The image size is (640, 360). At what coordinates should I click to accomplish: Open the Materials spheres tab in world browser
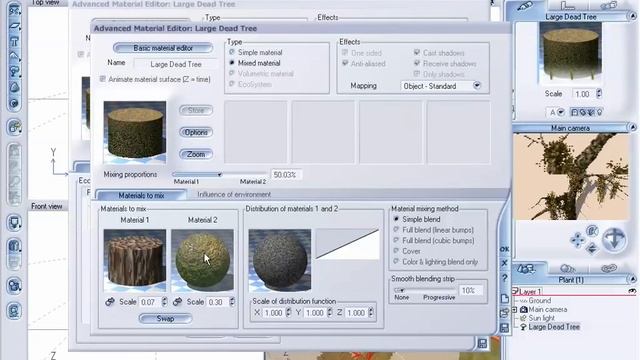(x=568, y=269)
